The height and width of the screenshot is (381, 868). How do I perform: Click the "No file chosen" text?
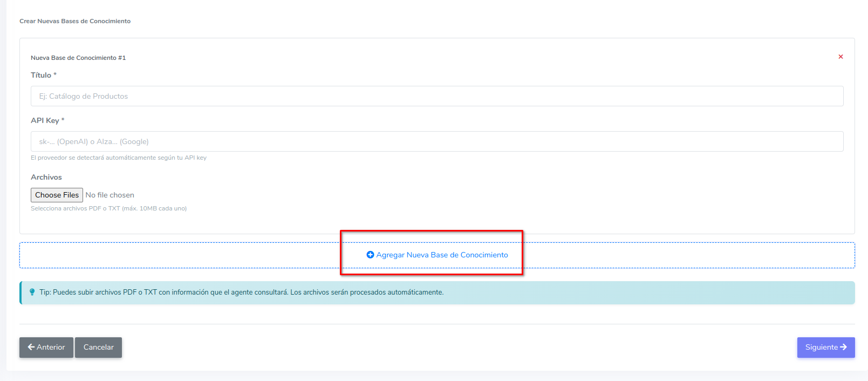point(110,195)
